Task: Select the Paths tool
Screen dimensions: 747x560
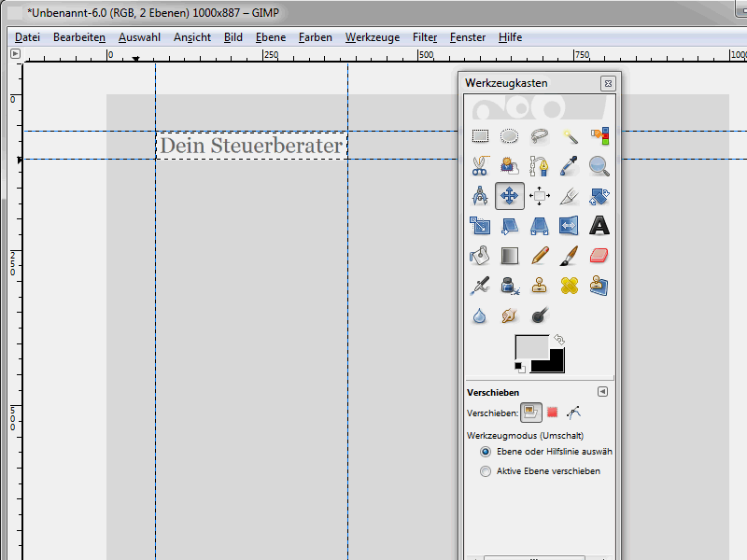Action: coord(540,166)
